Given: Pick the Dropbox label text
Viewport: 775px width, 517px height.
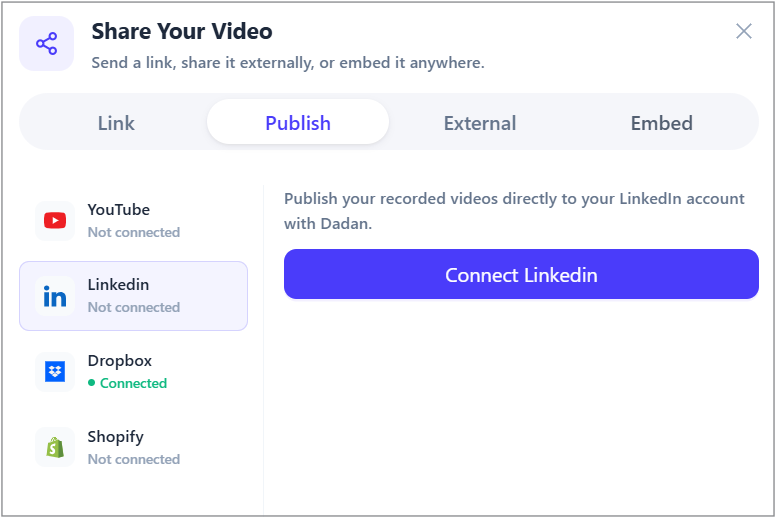Looking at the screenshot, I should tap(120, 361).
